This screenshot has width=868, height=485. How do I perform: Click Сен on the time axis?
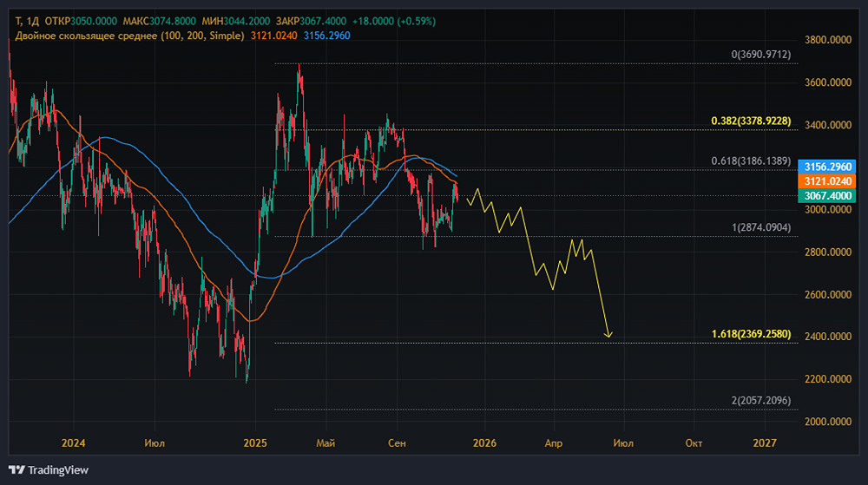[397, 443]
